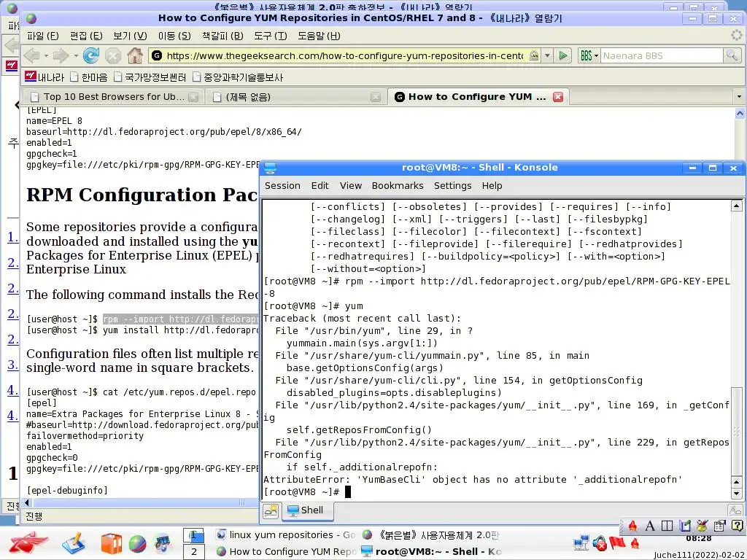Open the 도움말 (H) help menu
Screen dimensions: 747x560
[x=319, y=36]
